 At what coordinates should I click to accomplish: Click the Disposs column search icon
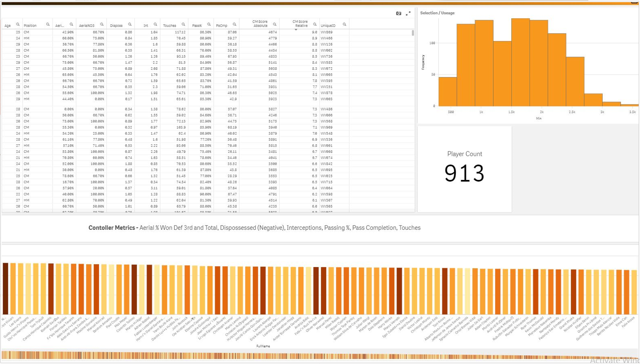pyautogui.click(x=130, y=25)
